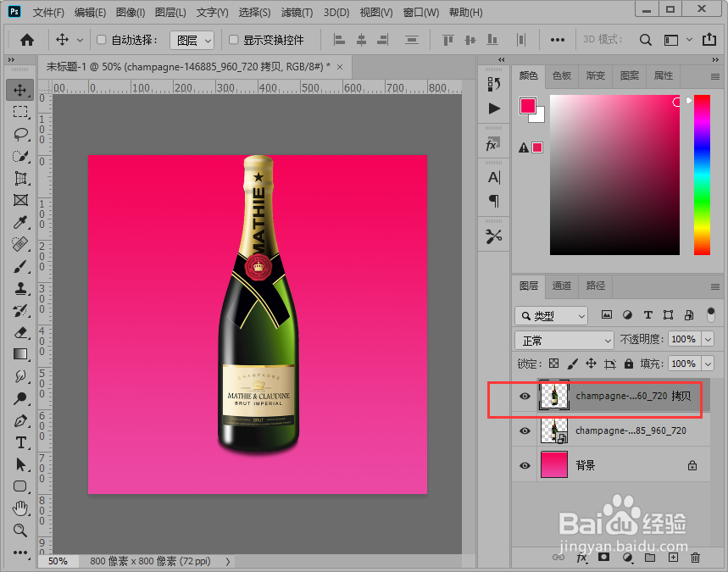Create a new group folder icon
Viewport: 728px width, 572px height.
coord(650,557)
